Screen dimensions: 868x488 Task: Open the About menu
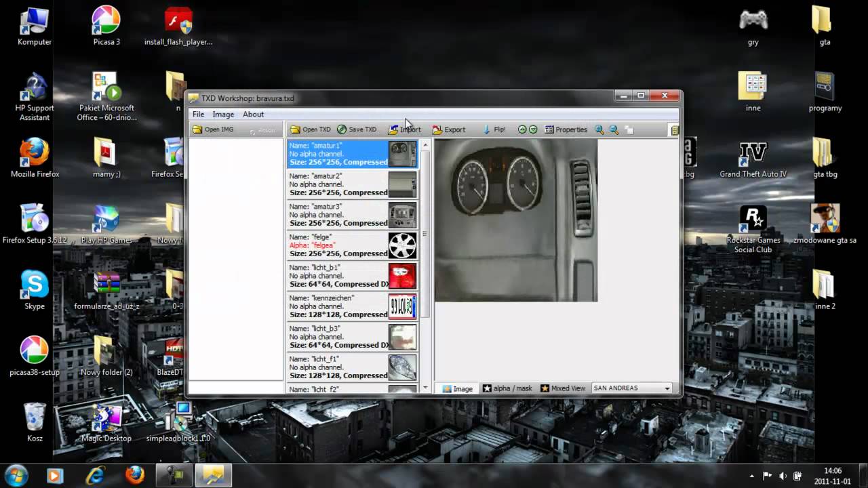point(253,115)
